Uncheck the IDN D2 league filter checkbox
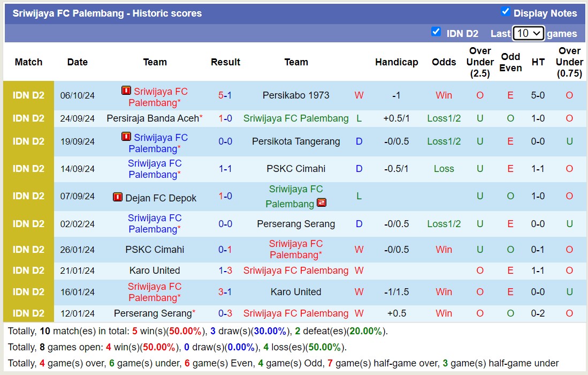This screenshot has width=588, height=375. (x=436, y=32)
